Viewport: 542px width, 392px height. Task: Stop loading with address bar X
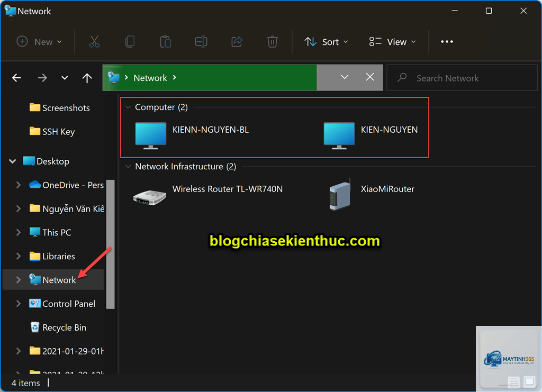[370, 77]
